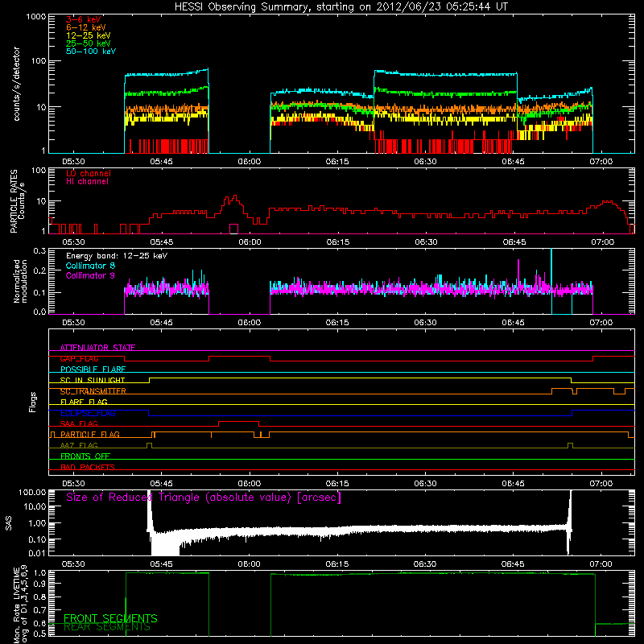644x644 pixels.
Task: Click the Size of Reduced Triangle caption
Action: pos(204,497)
